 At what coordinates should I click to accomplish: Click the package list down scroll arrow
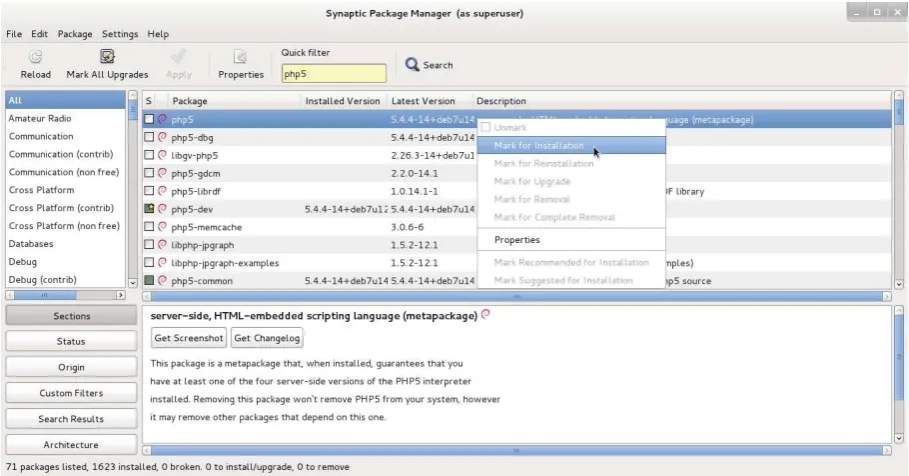[x=899, y=284]
